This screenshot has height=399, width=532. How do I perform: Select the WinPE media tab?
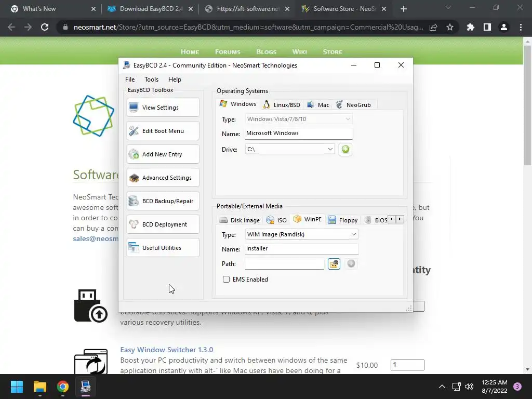click(308, 219)
